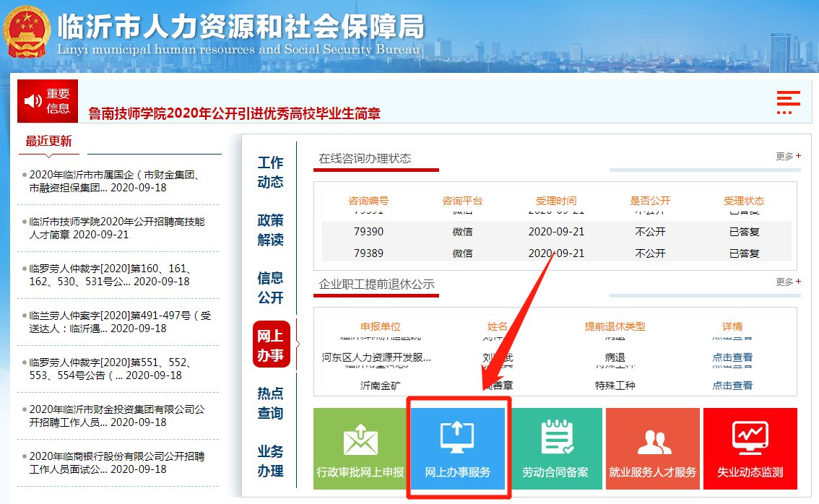This screenshot has height=504, width=819.
Task: Open 失业动态监测 monitor chart tile
Action: [x=750, y=448]
